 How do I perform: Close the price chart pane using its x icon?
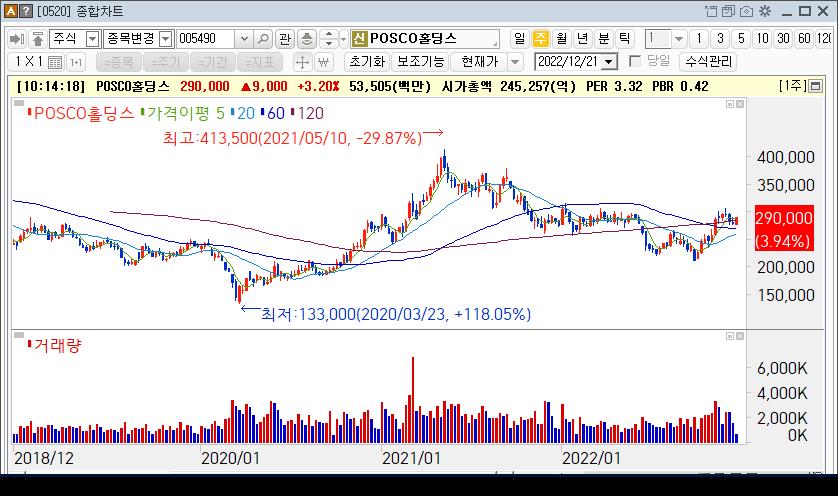coord(740,104)
